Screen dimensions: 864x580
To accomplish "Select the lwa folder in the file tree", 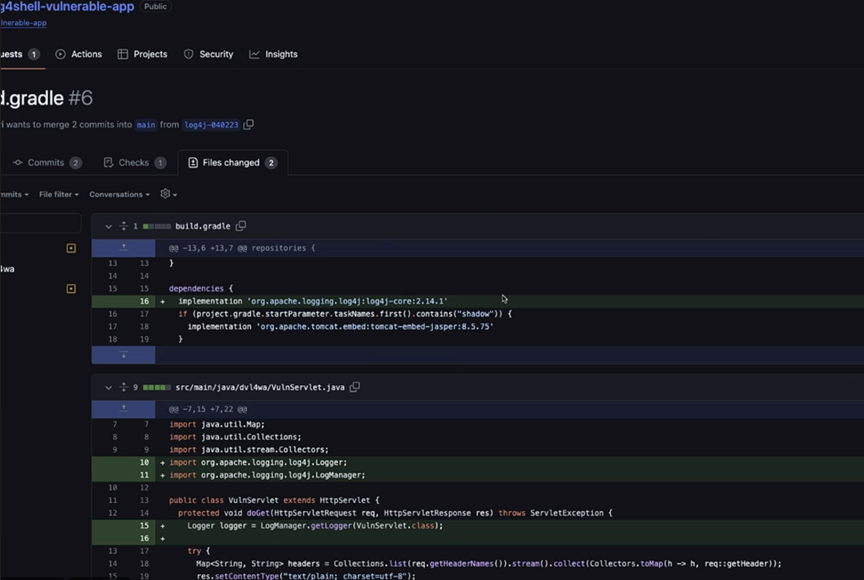I will [x=7, y=269].
